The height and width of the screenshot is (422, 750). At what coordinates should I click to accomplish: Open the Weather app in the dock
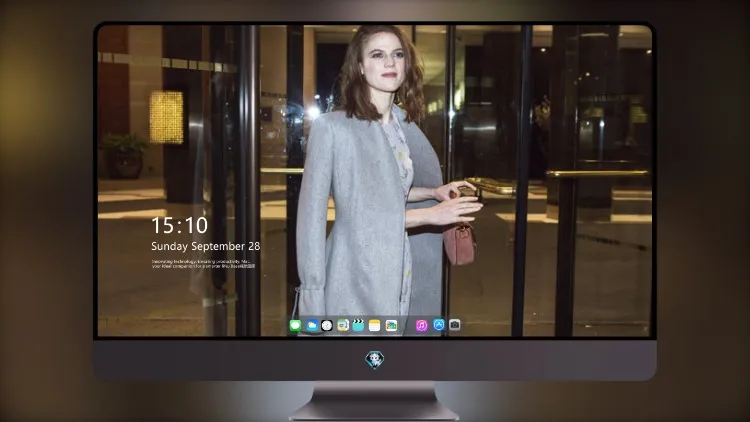311,326
